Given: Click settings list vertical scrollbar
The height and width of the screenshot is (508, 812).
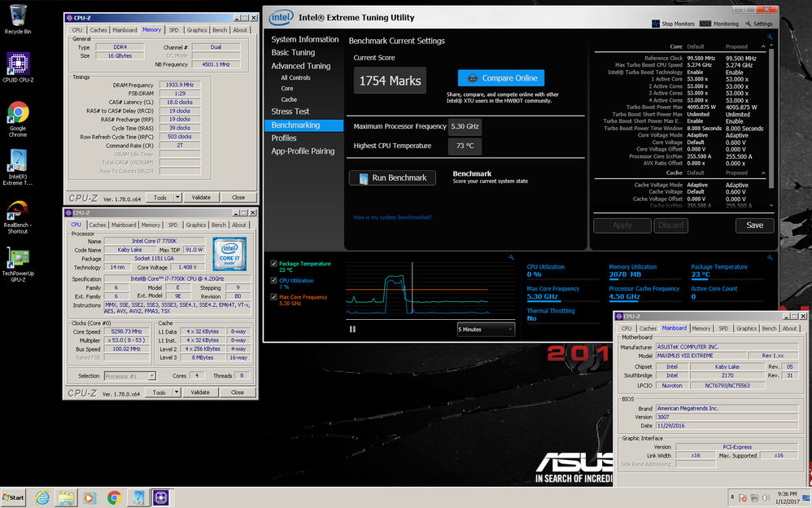Looking at the screenshot, I should [x=771, y=119].
